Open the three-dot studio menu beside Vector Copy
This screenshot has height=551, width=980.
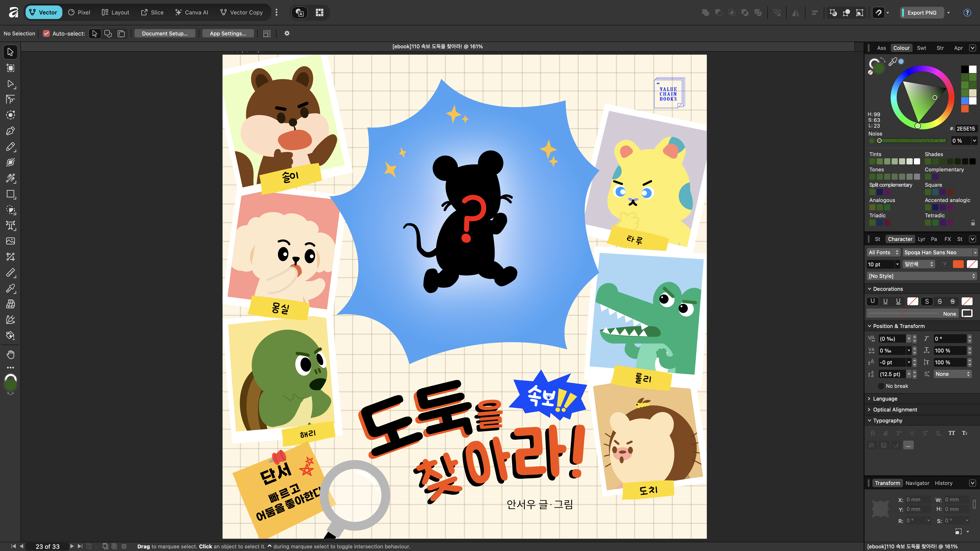pyautogui.click(x=276, y=12)
